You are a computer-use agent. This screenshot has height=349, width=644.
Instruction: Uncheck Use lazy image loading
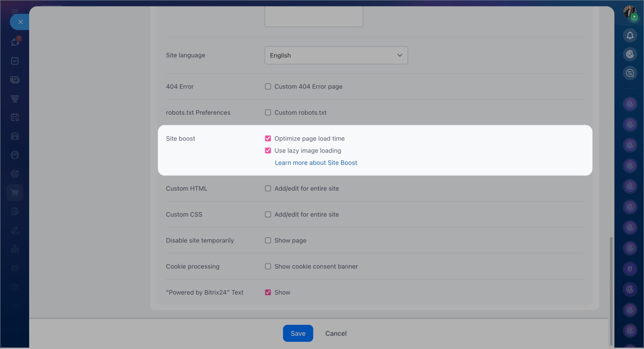[x=268, y=151]
